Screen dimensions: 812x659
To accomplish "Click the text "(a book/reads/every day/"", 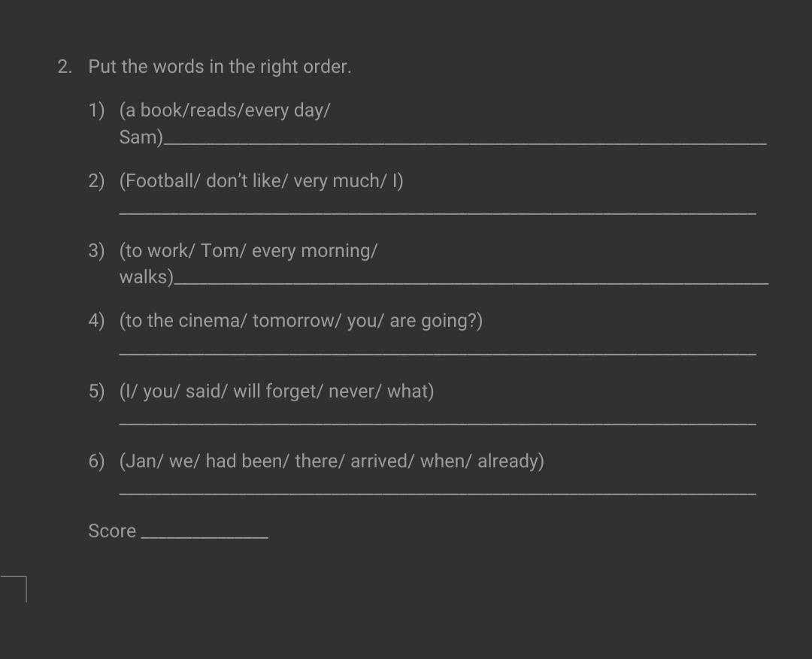I will coord(225,110).
